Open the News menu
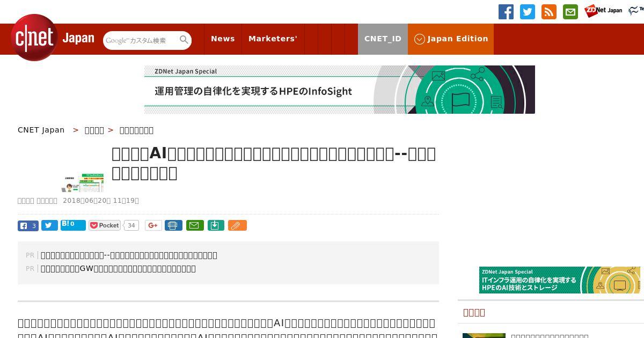The height and width of the screenshot is (338, 644). pyautogui.click(x=223, y=39)
